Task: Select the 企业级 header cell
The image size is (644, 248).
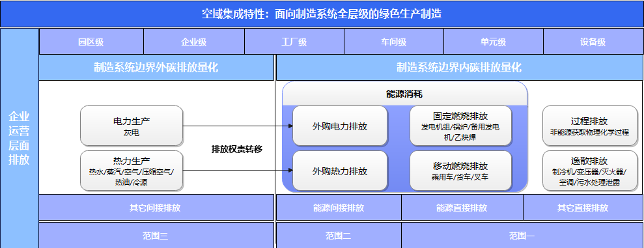Action: click(194, 42)
